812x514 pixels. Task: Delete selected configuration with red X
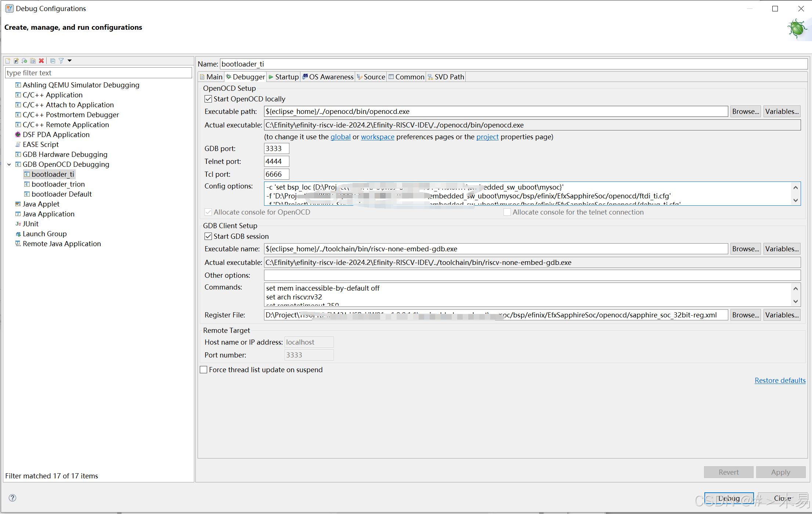41,61
